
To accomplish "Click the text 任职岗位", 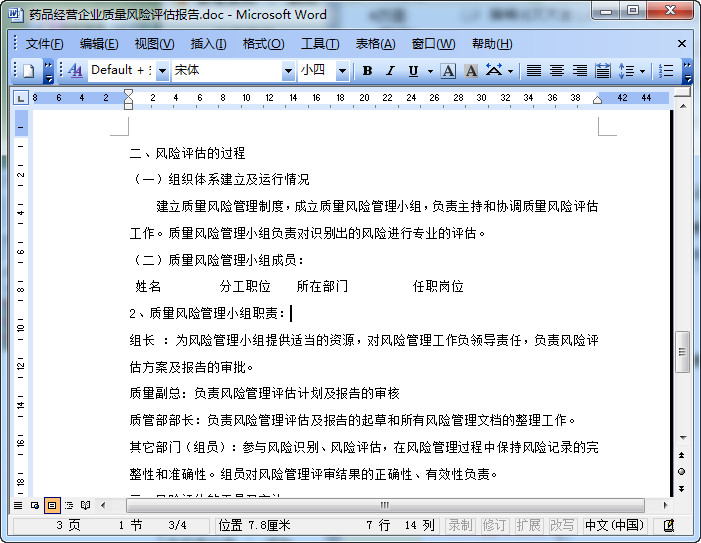I will pyautogui.click(x=438, y=286).
